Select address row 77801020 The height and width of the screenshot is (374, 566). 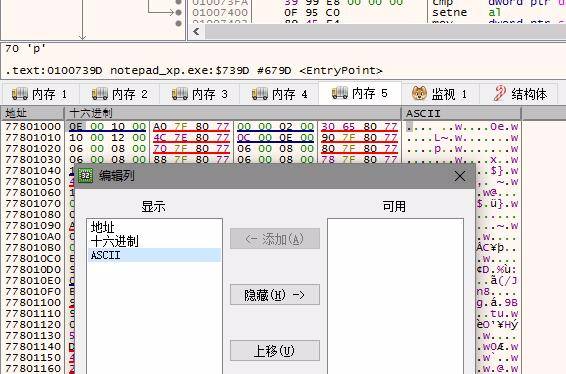(33, 149)
